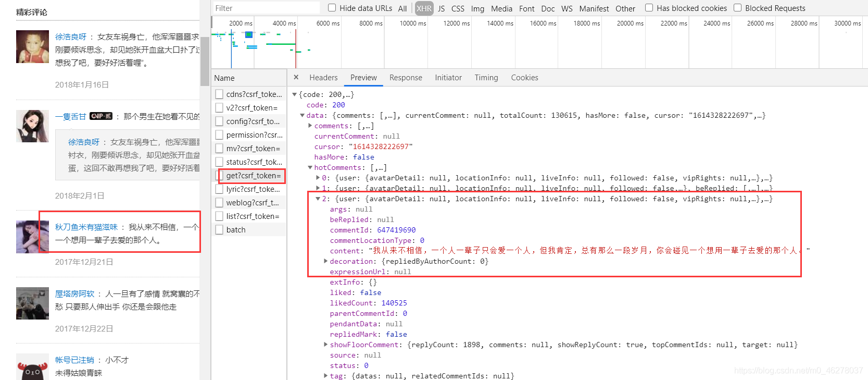The width and height of the screenshot is (868, 380).
Task: Click avatar of 秋刀鱼米有猫滋味
Action: pyautogui.click(x=32, y=237)
